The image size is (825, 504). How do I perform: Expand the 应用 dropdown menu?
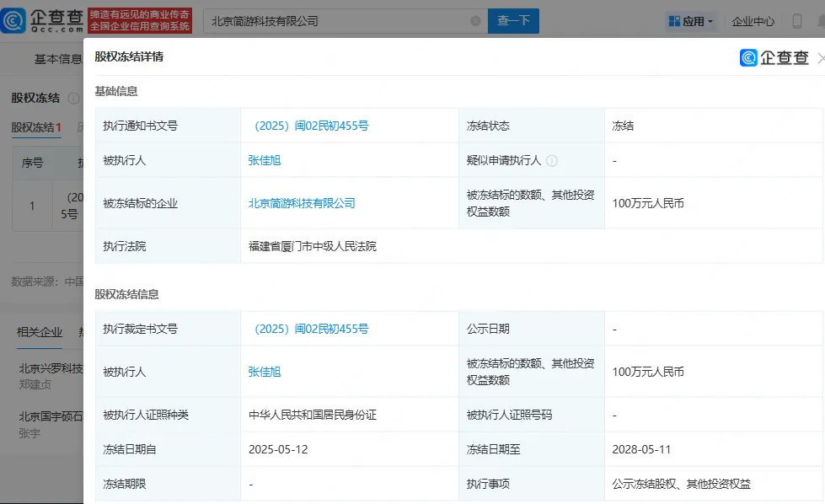click(690, 21)
